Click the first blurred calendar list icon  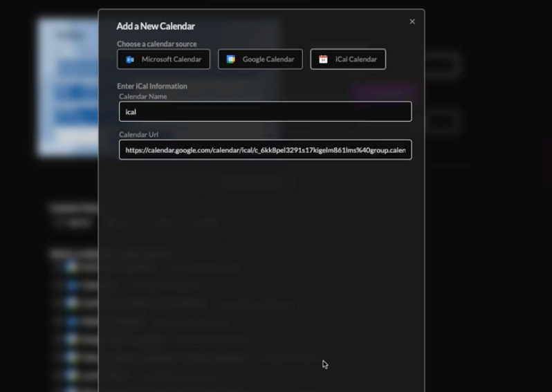[69, 266]
